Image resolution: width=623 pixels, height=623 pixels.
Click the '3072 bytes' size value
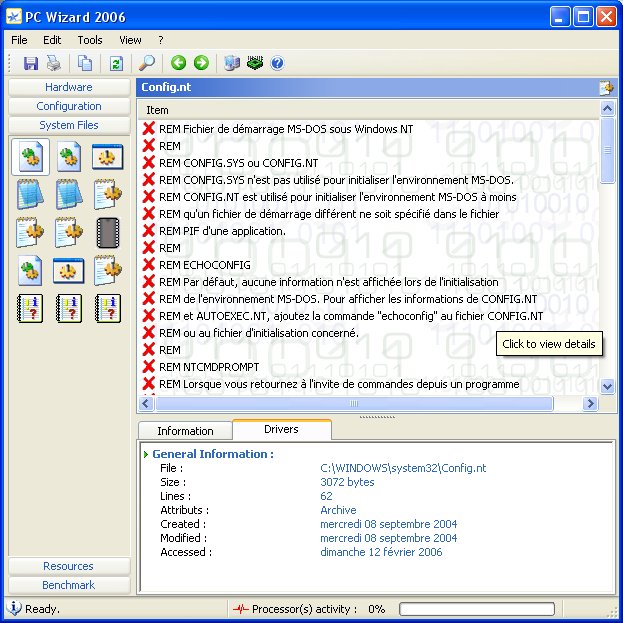pyautogui.click(x=347, y=482)
